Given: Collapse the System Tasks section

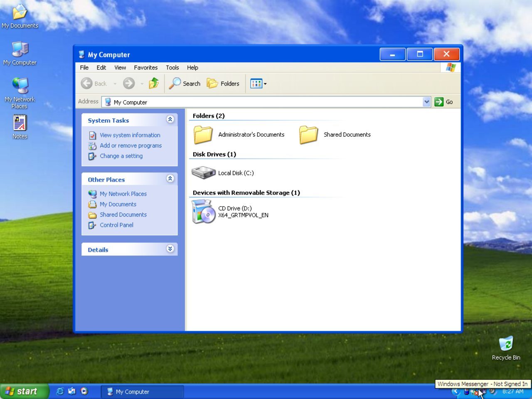Looking at the screenshot, I should coord(170,119).
